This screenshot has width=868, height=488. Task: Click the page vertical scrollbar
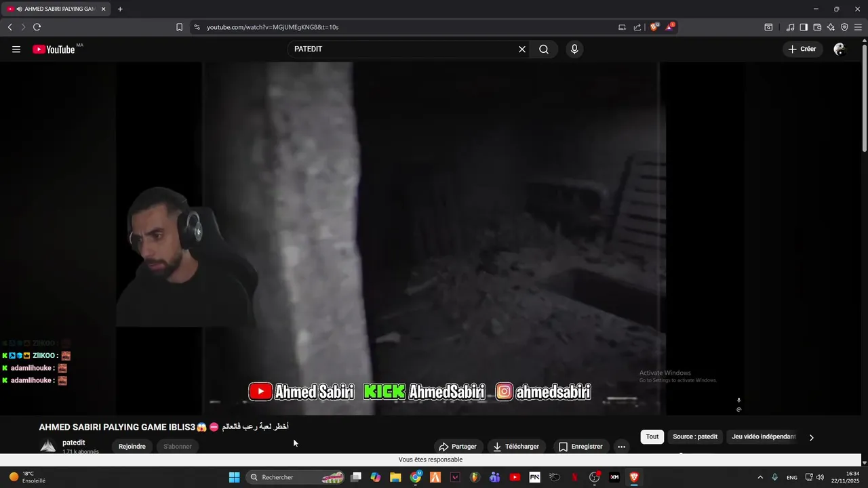pyautogui.click(x=864, y=98)
